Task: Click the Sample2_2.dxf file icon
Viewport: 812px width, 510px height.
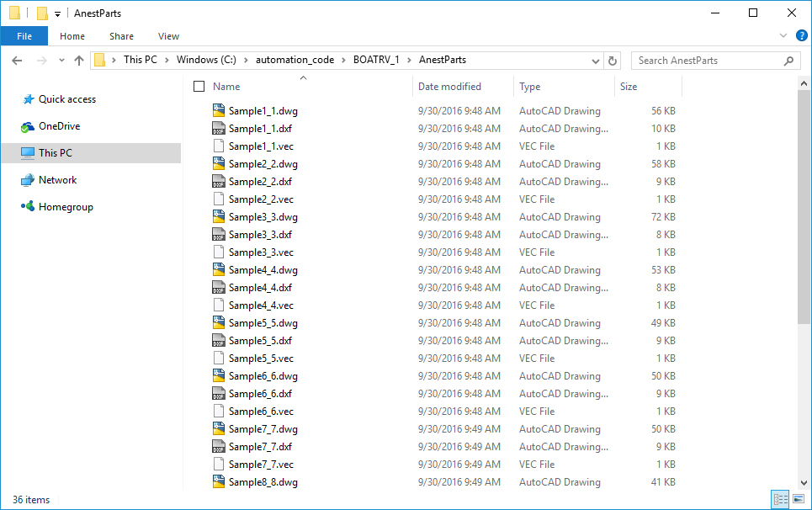Action: [218, 182]
